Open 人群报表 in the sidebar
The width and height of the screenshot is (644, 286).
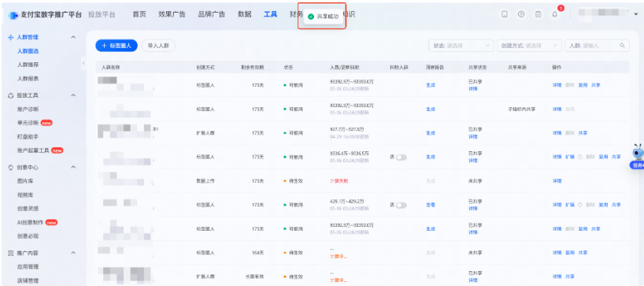(x=28, y=79)
